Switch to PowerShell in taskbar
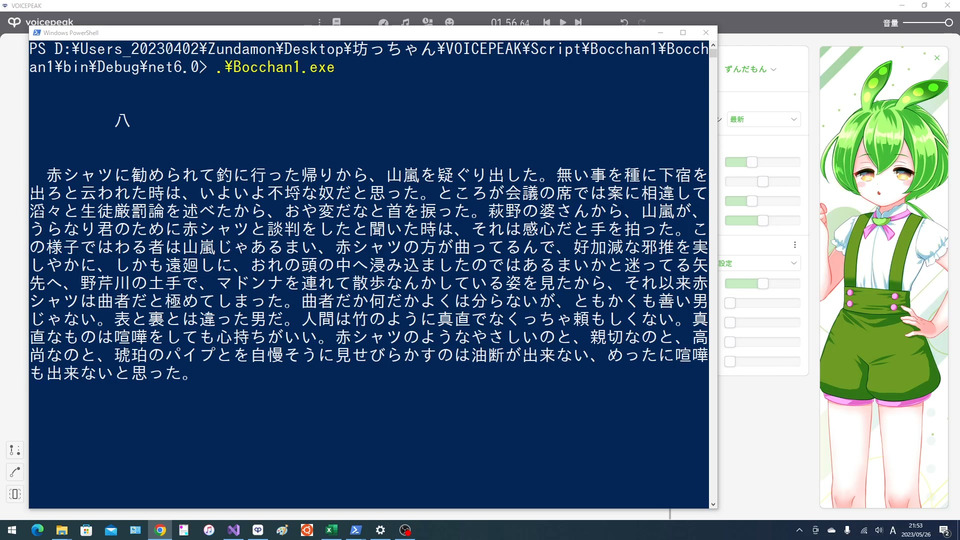Image resolution: width=960 pixels, height=540 pixels. pos(356,530)
